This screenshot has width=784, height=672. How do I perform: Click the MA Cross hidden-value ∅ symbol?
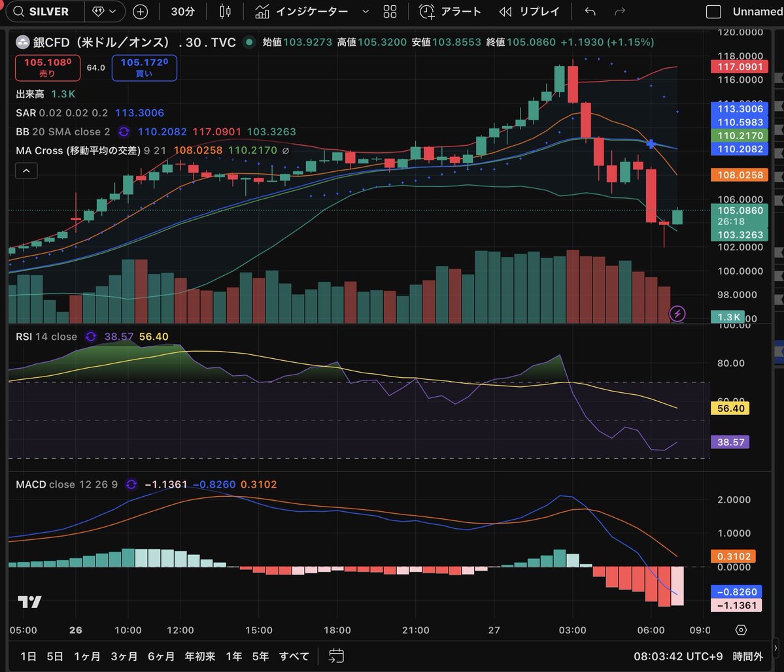pyautogui.click(x=286, y=150)
